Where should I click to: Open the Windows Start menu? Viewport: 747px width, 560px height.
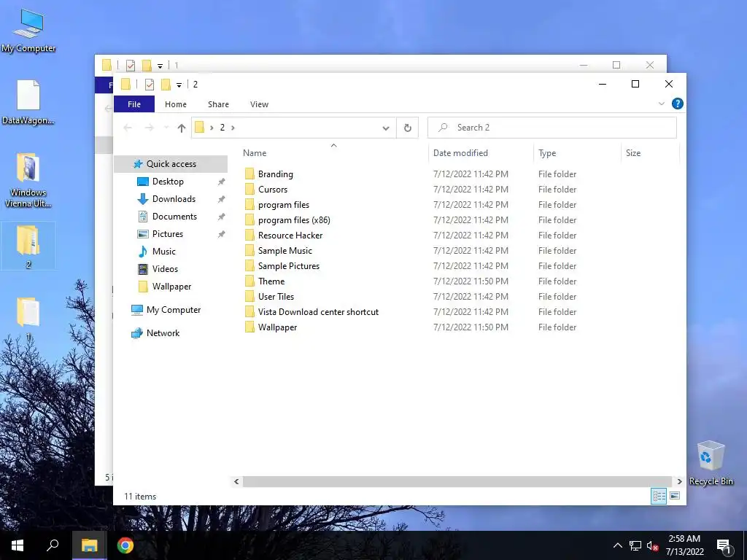pos(18,545)
